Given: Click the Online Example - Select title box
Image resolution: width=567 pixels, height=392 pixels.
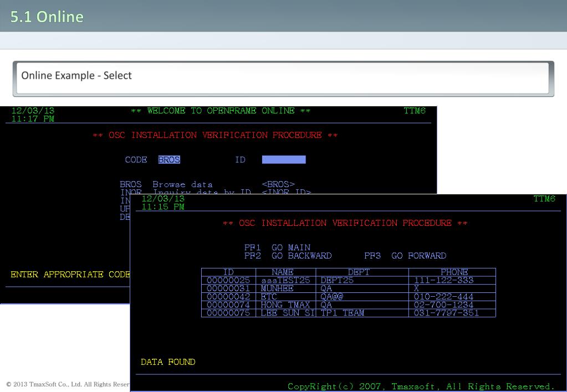Looking at the screenshot, I should (283, 79).
